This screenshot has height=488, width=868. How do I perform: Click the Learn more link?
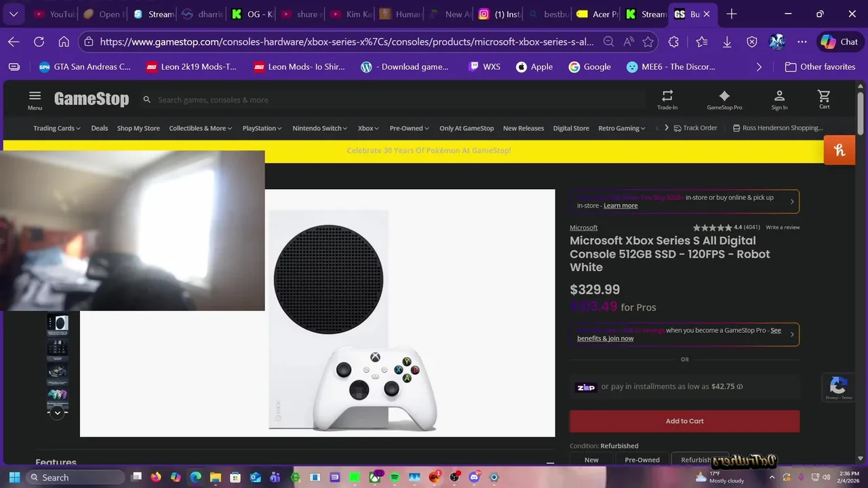click(620, 205)
